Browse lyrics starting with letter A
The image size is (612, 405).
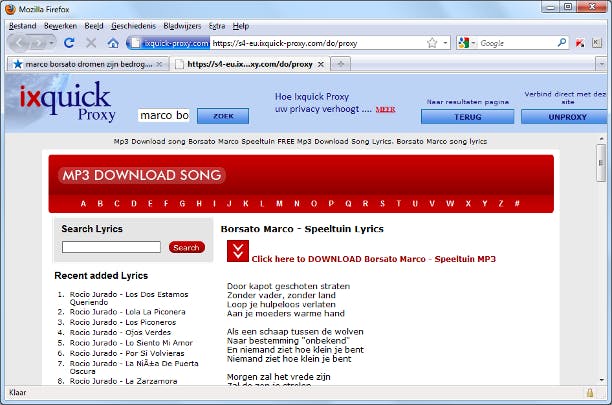tap(83, 203)
